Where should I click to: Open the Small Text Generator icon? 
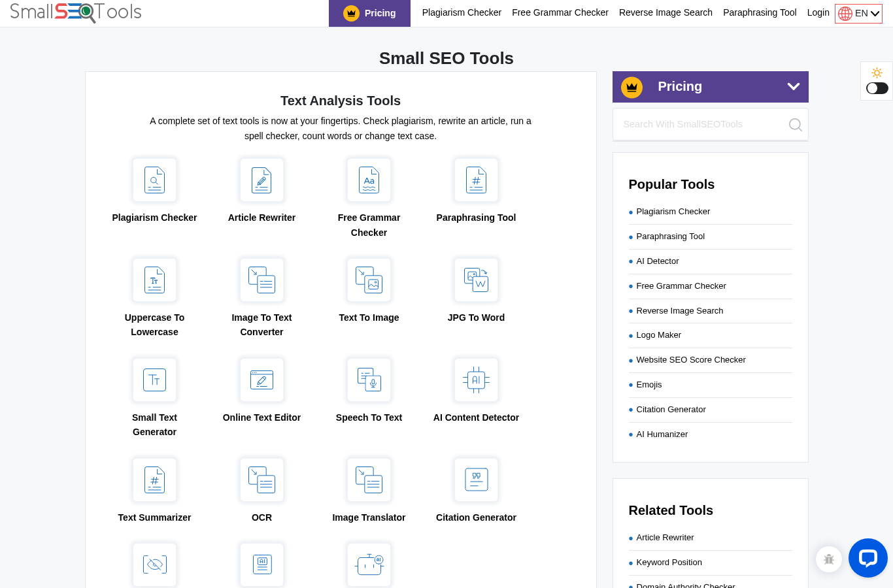point(154,380)
